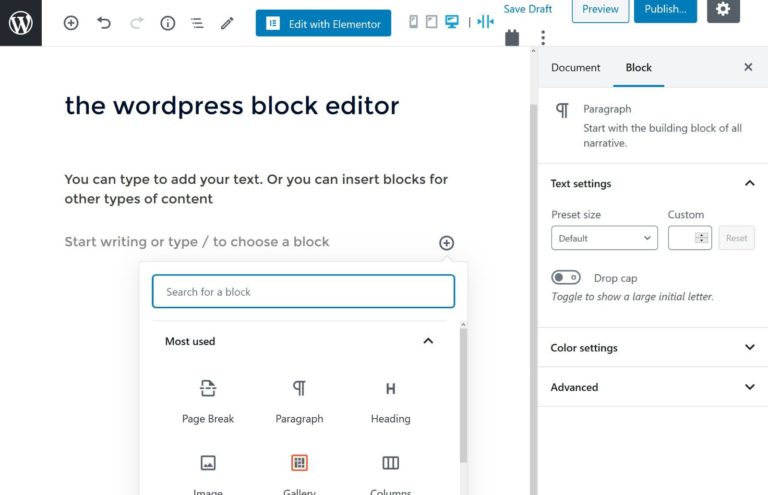Insert a Heading block
This screenshot has width=768, height=495.
(x=390, y=401)
